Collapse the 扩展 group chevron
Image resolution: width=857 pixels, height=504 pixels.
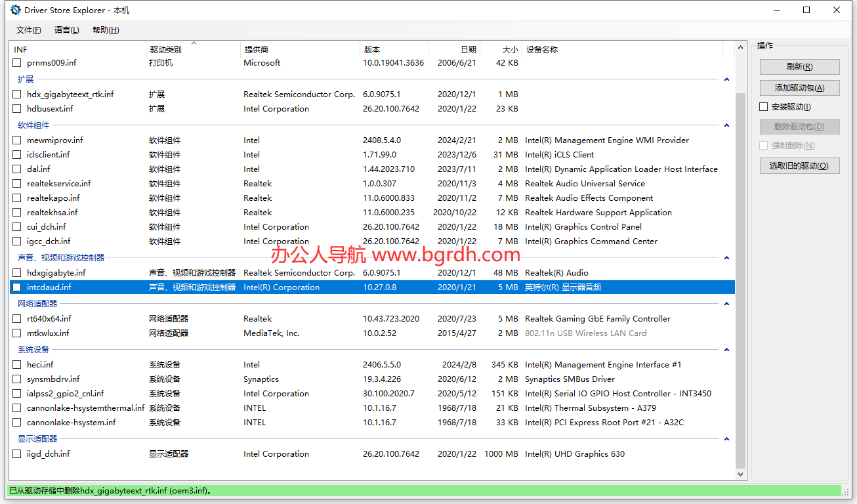click(x=726, y=79)
